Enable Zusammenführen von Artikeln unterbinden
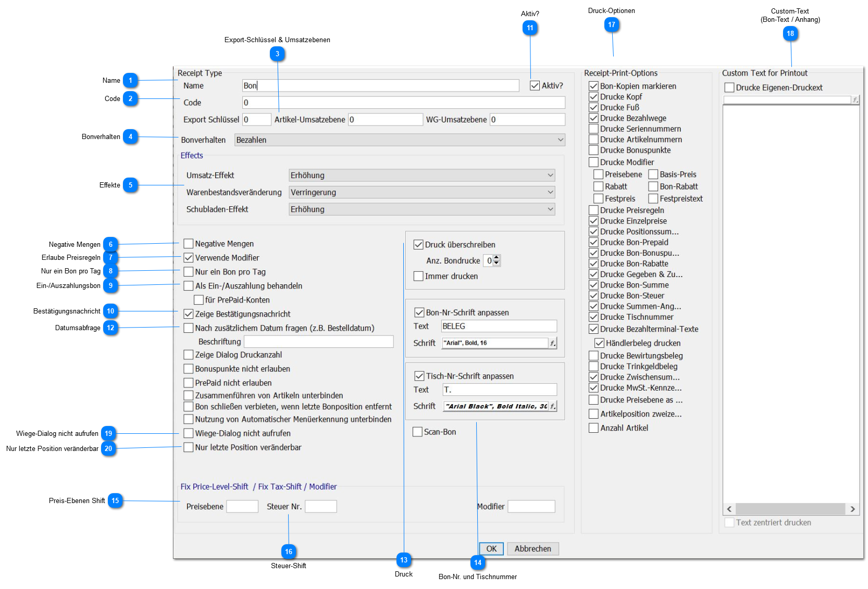Image resolution: width=868 pixels, height=589 pixels. pos(189,395)
